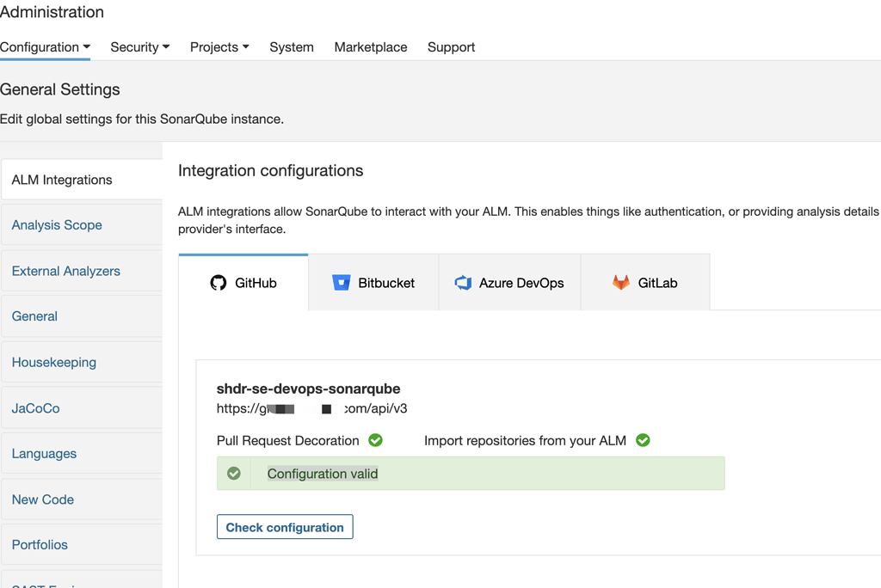Open the Security dropdown menu
The image size is (881, 588).
click(x=140, y=47)
